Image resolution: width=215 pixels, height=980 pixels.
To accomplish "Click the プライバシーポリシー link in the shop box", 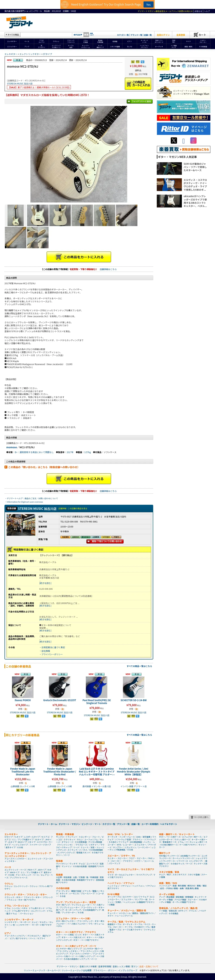I will point(52,654).
